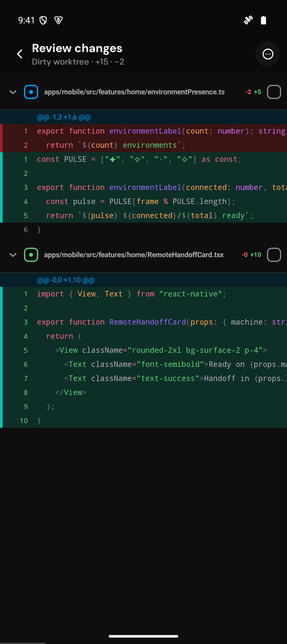Select the Text className font-semibold line
Viewport: 287px width, 644px height.
pos(143,364)
